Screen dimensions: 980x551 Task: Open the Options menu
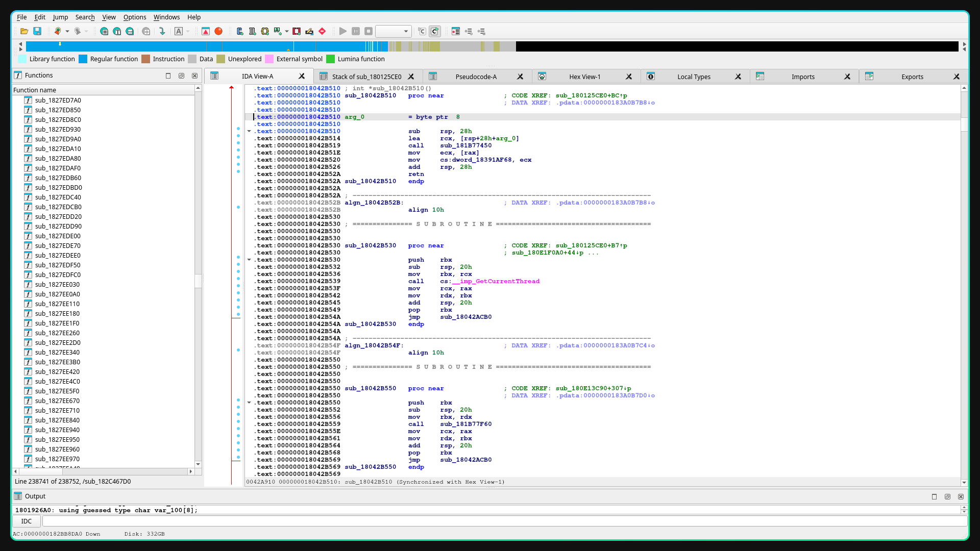tap(134, 17)
